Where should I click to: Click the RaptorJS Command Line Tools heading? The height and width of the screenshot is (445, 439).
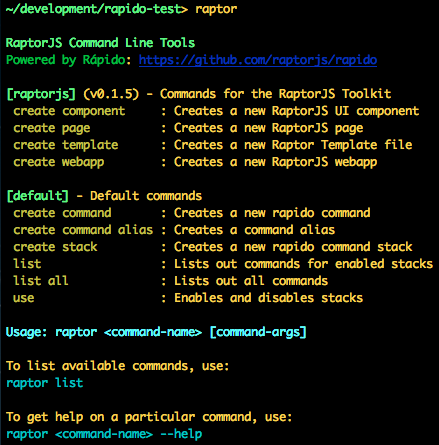[100, 43]
